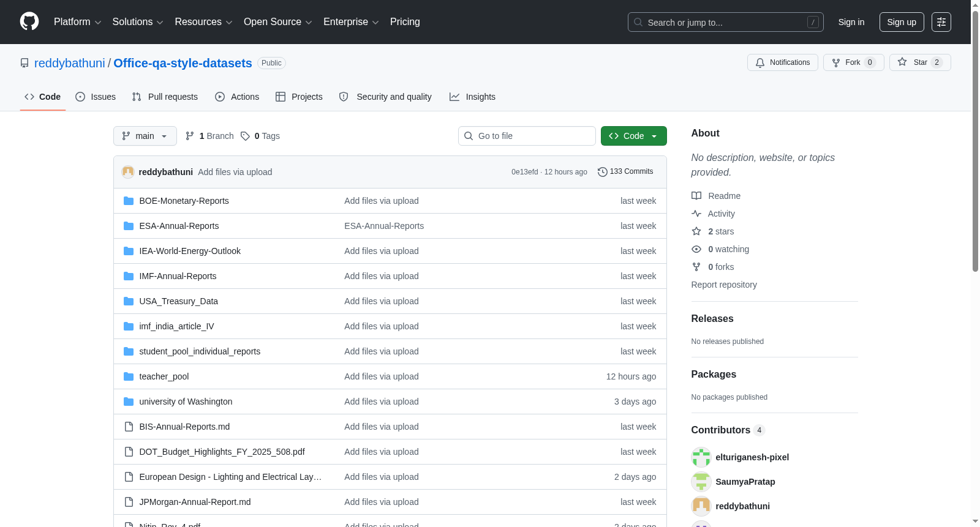
Task: View the 133 Commits history
Action: click(x=625, y=171)
